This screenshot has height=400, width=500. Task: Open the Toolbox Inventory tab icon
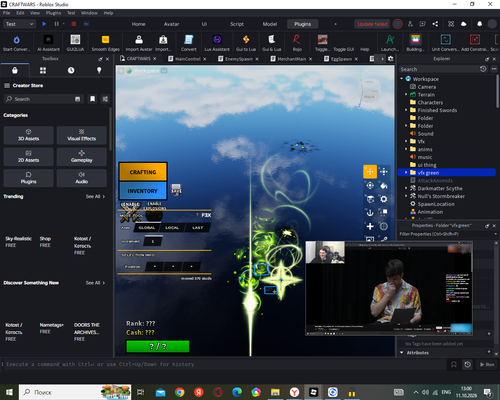click(15, 70)
